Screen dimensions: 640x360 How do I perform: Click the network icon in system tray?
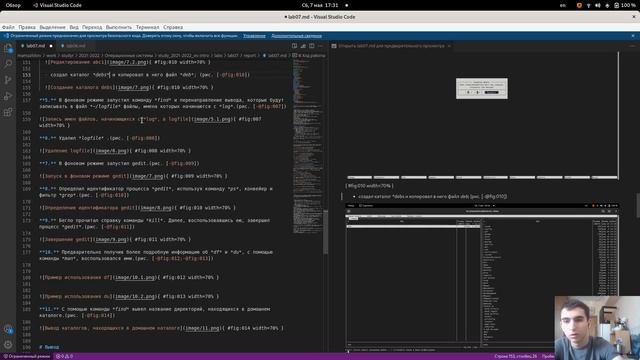tap(589, 5)
